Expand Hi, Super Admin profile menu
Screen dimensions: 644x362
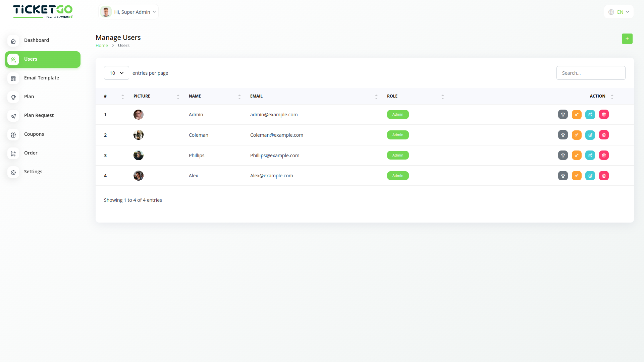(129, 12)
